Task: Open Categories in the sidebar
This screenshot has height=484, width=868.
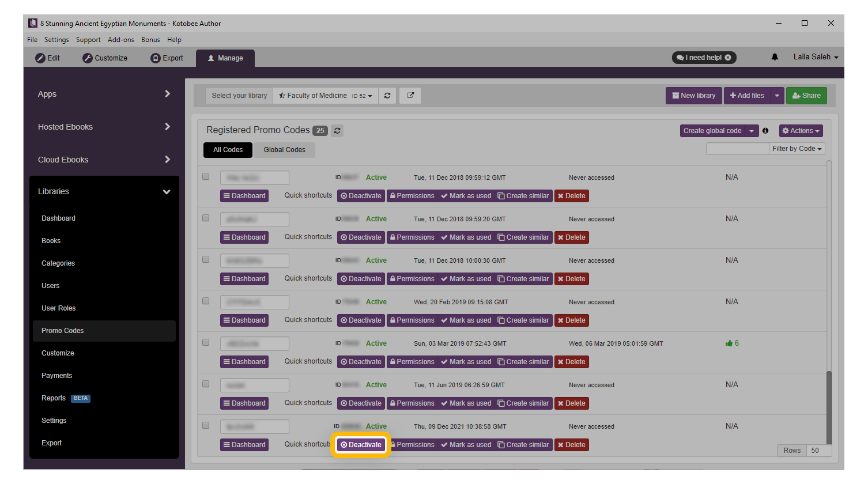Action: coord(58,263)
